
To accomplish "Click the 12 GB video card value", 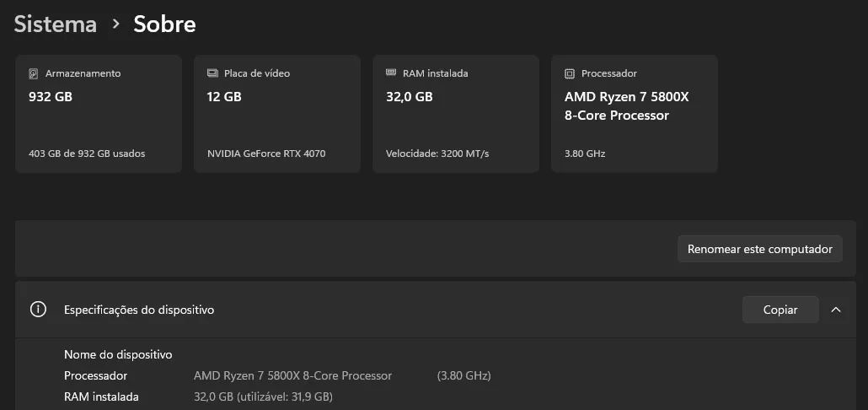I will [224, 97].
